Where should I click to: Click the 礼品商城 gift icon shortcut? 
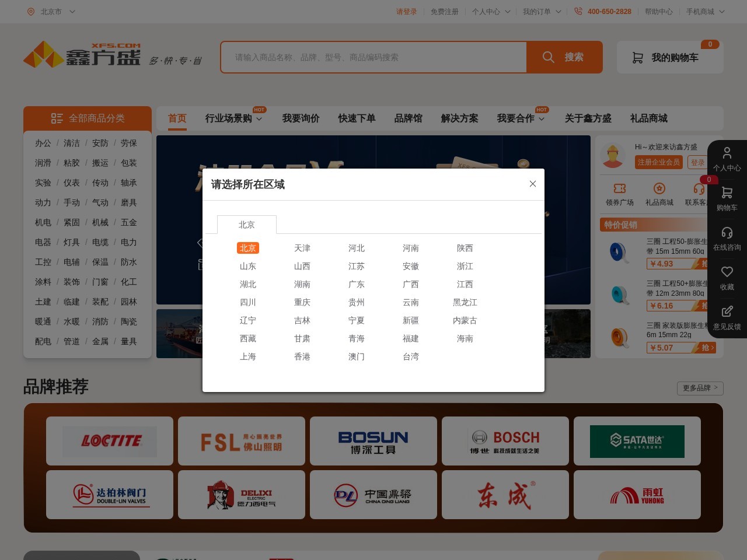point(659,188)
